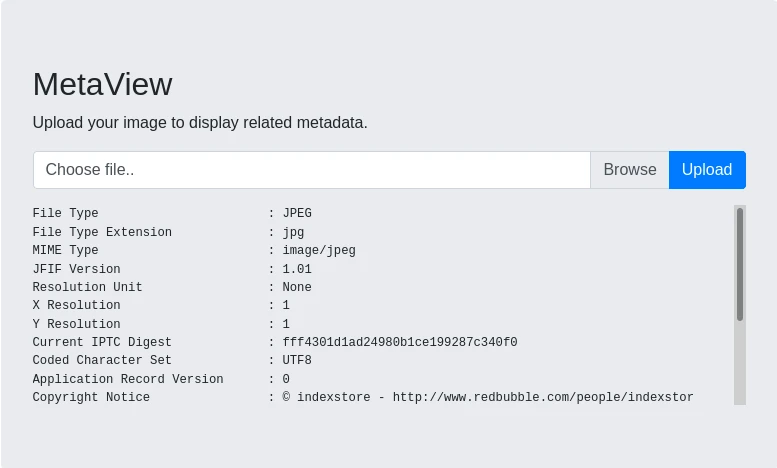Viewport: 777px width, 468px height.
Task: Click the X Resolution label
Action: [x=76, y=306]
